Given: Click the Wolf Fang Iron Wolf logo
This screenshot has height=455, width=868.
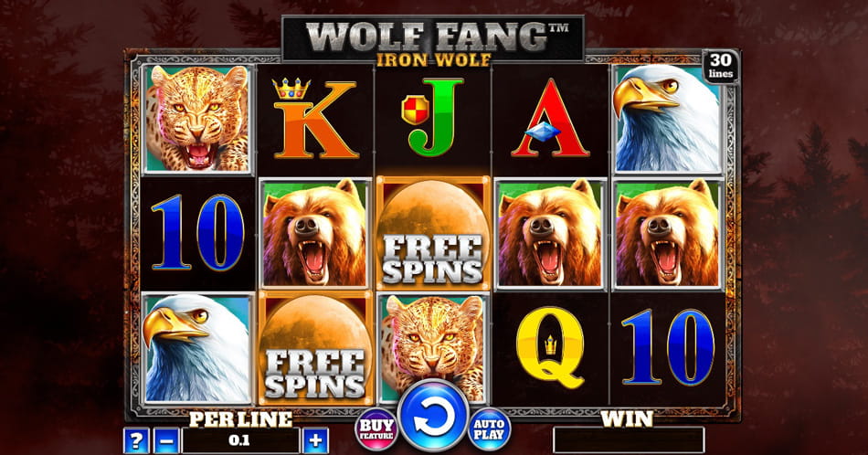Looking at the screenshot, I should tap(433, 41).
